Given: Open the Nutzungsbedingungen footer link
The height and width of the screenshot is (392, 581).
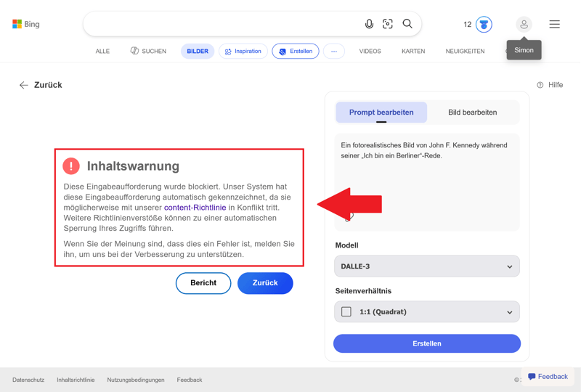Looking at the screenshot, I should click(x=136, y=380).
